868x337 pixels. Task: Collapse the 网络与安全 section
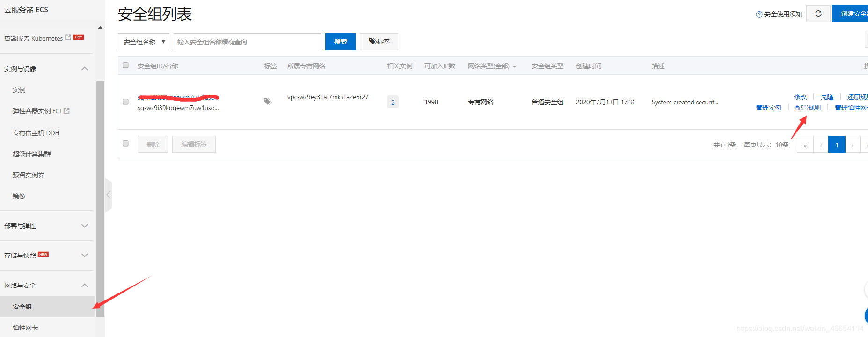pyautogui.click(x=85, y=285)
